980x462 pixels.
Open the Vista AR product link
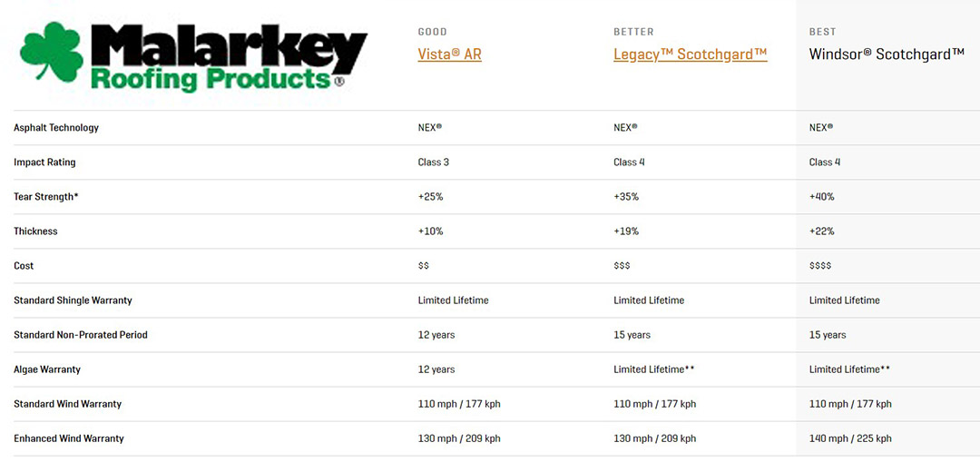click(x=449, y=54)
